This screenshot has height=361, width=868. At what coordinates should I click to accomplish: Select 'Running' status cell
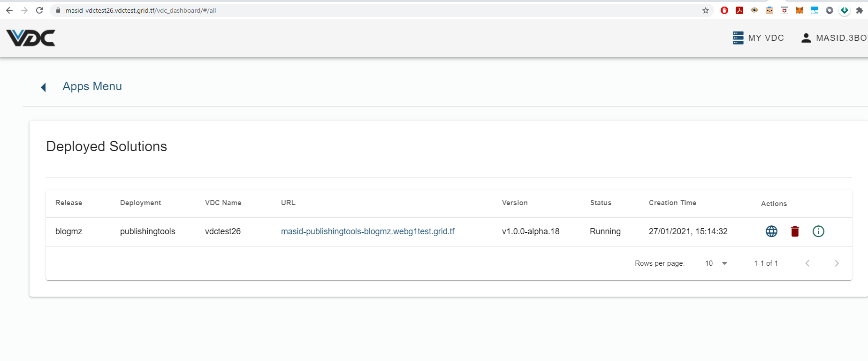(605, 231)
